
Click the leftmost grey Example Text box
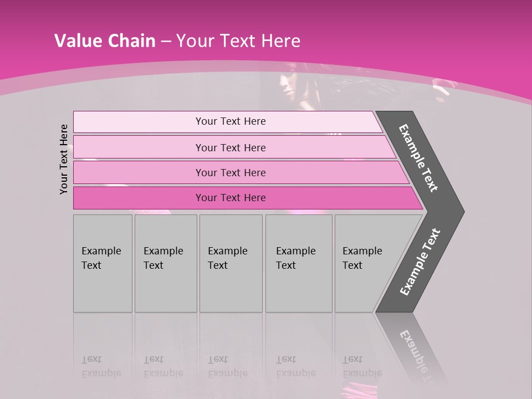pos(103,263)
